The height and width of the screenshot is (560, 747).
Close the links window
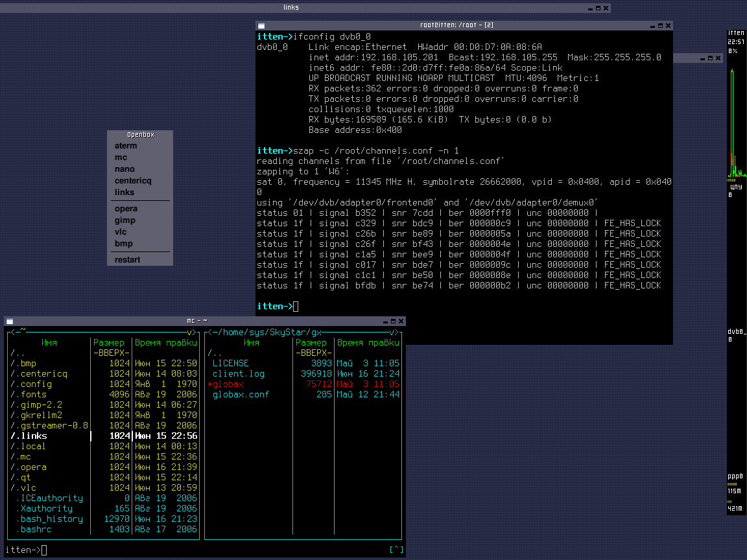[x=606, y=8]
